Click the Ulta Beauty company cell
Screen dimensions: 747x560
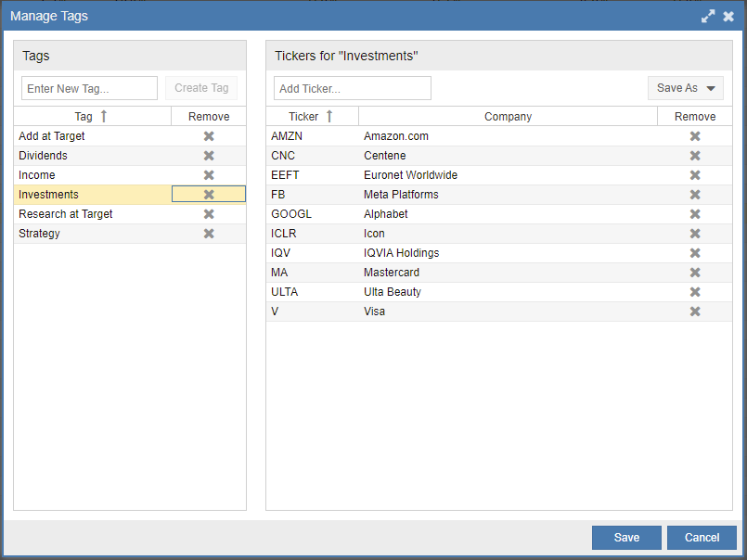508,292
